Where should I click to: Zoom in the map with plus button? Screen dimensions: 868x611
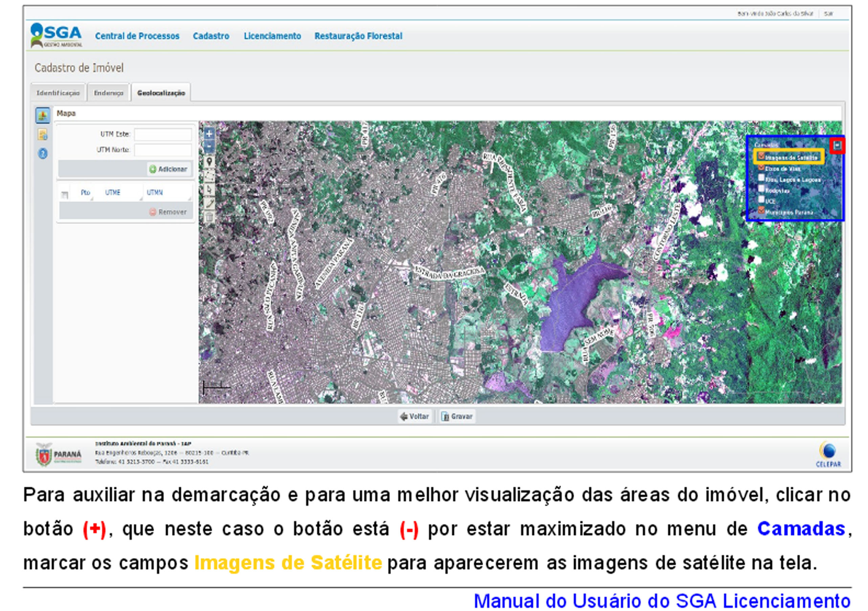(x=209, y=133)
